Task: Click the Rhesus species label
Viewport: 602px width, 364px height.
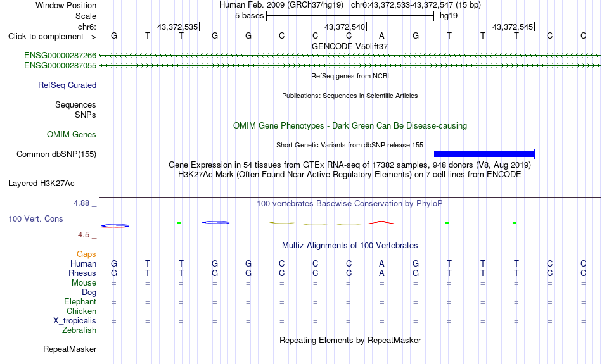Action: coord(82,273)
